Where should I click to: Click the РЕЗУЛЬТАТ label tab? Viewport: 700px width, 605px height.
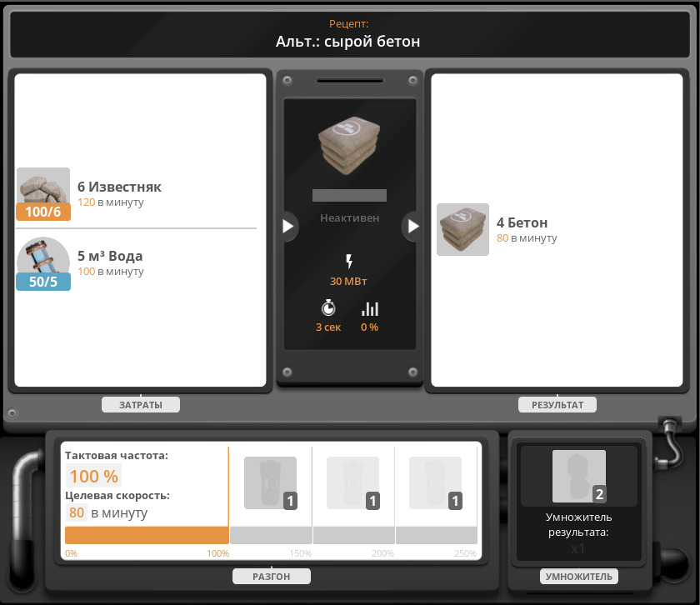pyautogui.click(x=557, y=405)
